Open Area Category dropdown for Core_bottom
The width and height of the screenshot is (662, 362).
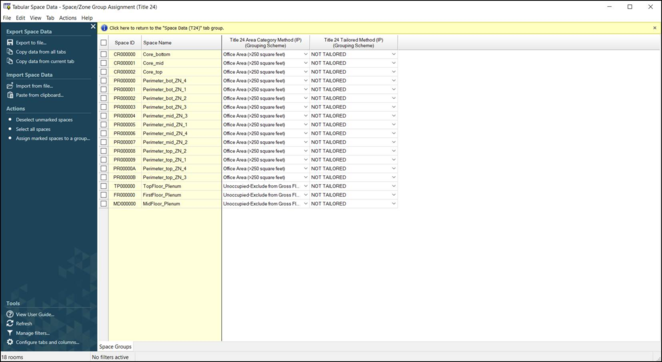pos(306,54)
